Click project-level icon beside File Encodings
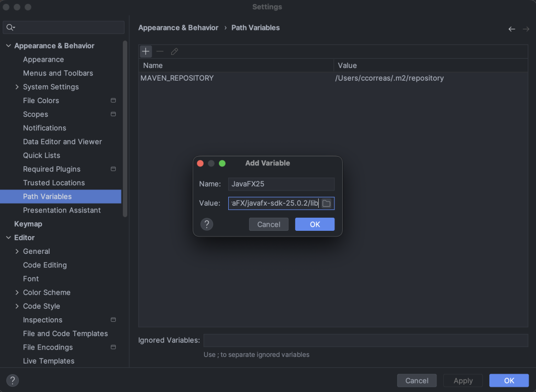The height and width of the screenshot is (392, 536). (x=113, y=347)
